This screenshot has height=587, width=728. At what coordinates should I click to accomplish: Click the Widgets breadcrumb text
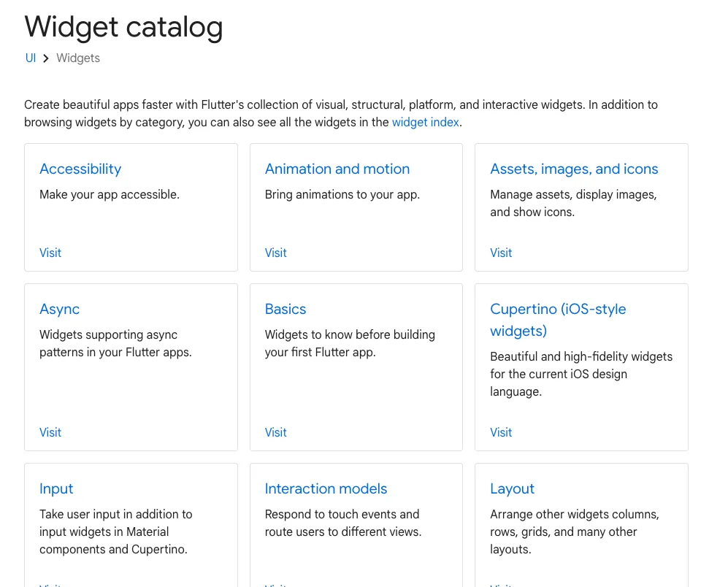click(78, 58)
